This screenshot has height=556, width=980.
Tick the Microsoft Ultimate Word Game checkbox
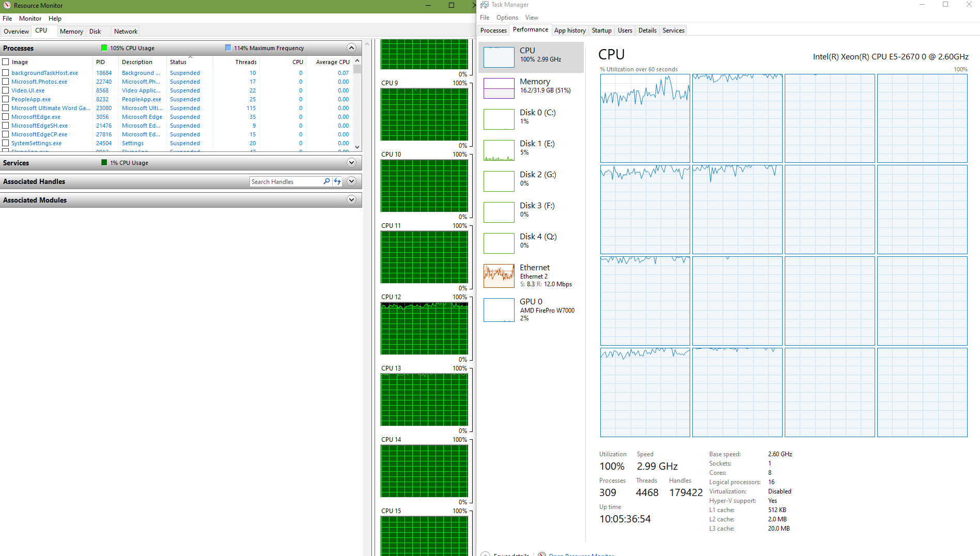click(6, 108)
